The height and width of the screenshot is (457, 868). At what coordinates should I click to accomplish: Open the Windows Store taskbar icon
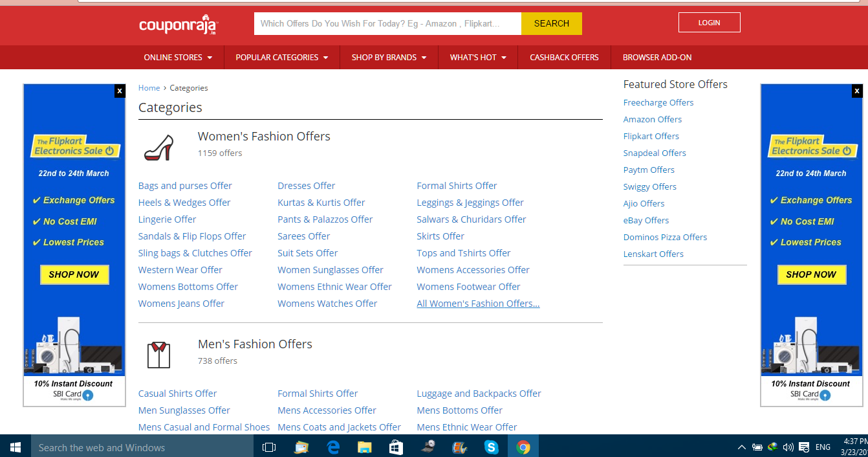pyautogui.click(x=396, y=447)
